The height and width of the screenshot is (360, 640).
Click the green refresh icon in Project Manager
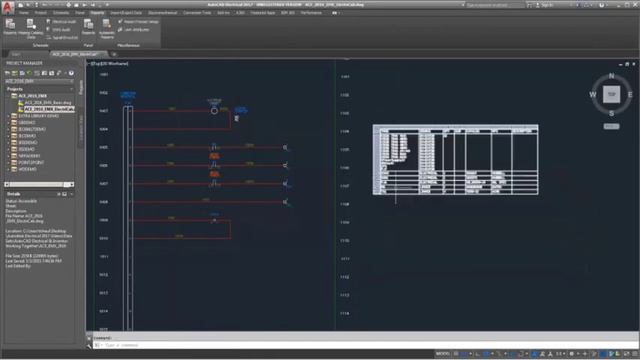tap(29, 73)
